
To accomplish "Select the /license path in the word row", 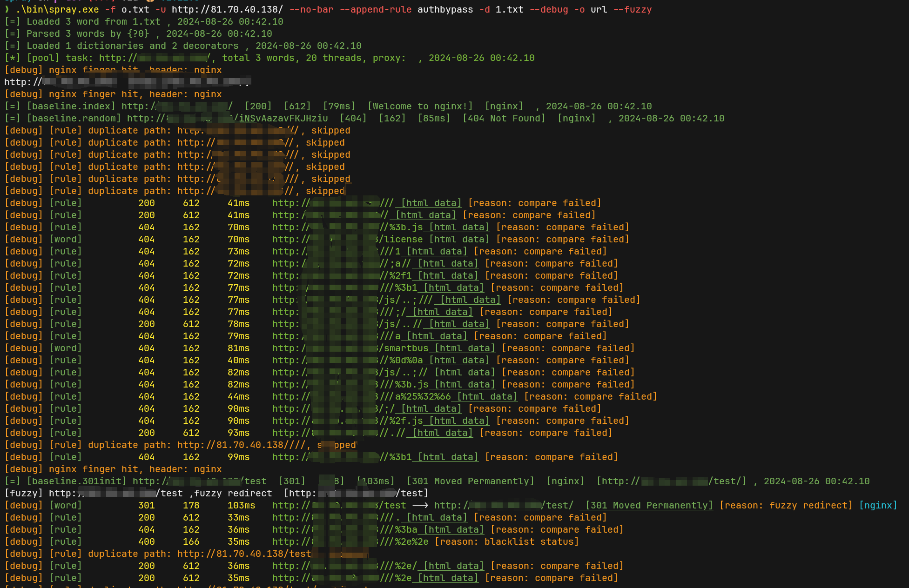I will coord(400,239).
